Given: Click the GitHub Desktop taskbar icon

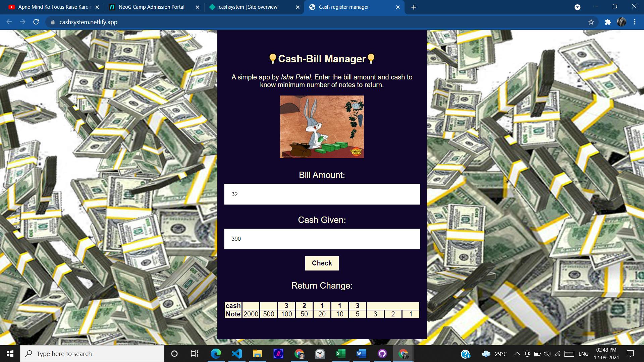Looking at the screenshot, I should pyautogui.click(x=382, y=354).
